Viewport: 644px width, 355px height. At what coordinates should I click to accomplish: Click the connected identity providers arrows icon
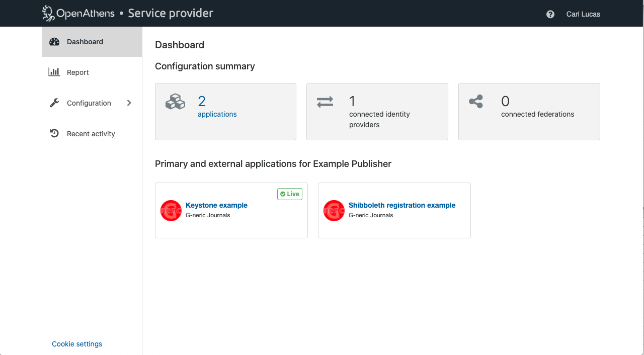pos(325,102)
